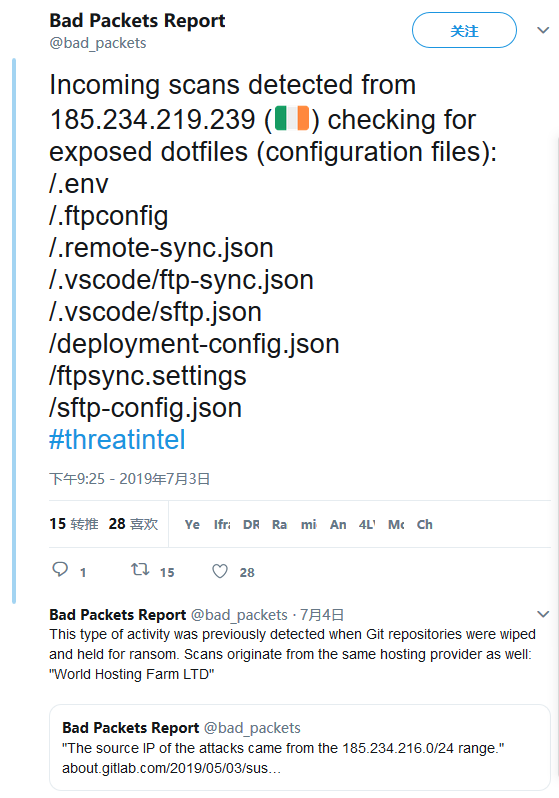
Task: Open liker avatar labeled Ifr
Action: [221, 524]
